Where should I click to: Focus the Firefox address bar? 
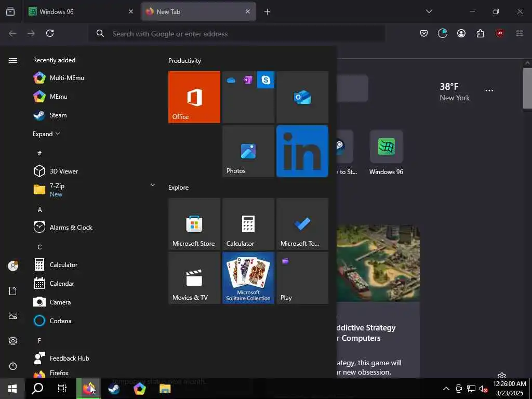pyautogui.click(x=237, y=34)
